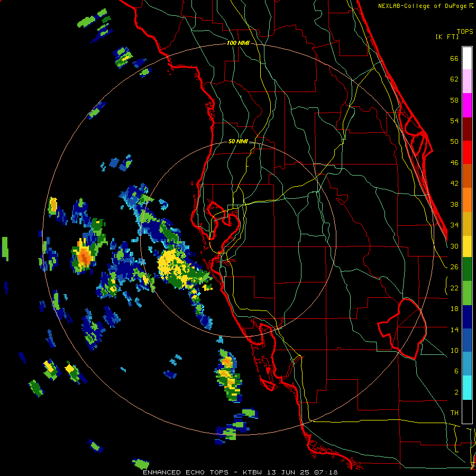Click the "TOPS" legend heading
This screenshot has width=476, height=476.
click(465, 31)
